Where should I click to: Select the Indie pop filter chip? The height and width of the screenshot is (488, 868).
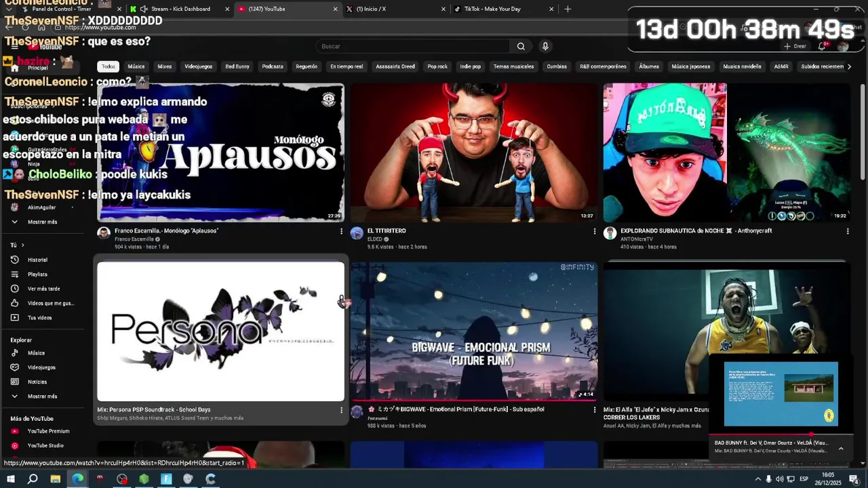pyautogui.click(x=470, y=66)
